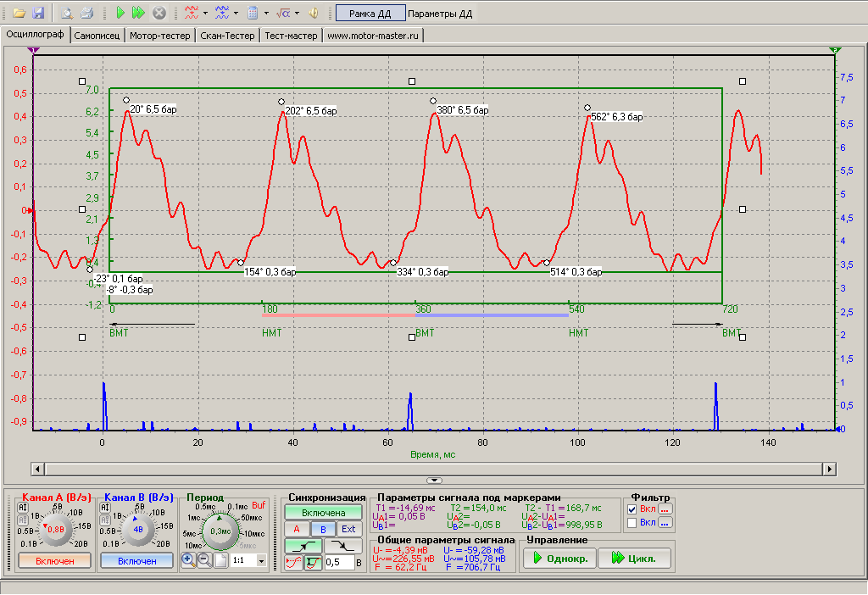The image size is (868, 595).
Task: Zoom in with the plus magnifier in Период
Action: pyautogui.click(x=187, y=559)
